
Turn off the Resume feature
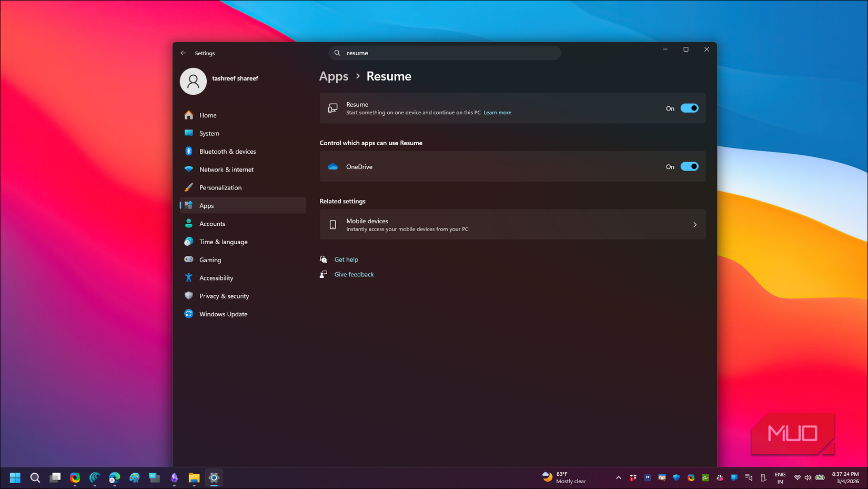(x=690, y=108)
